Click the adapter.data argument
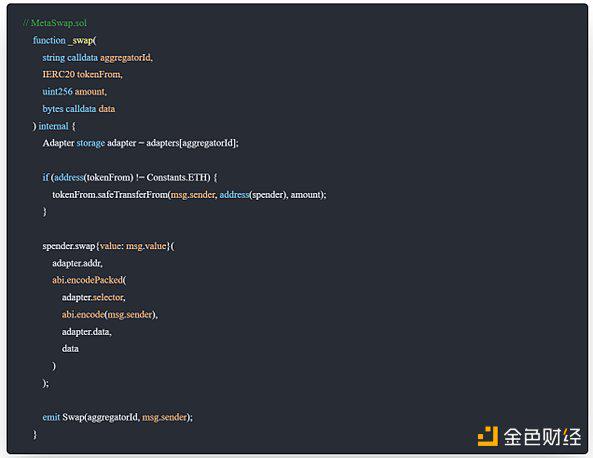593x458 pixels. (87, 332)
